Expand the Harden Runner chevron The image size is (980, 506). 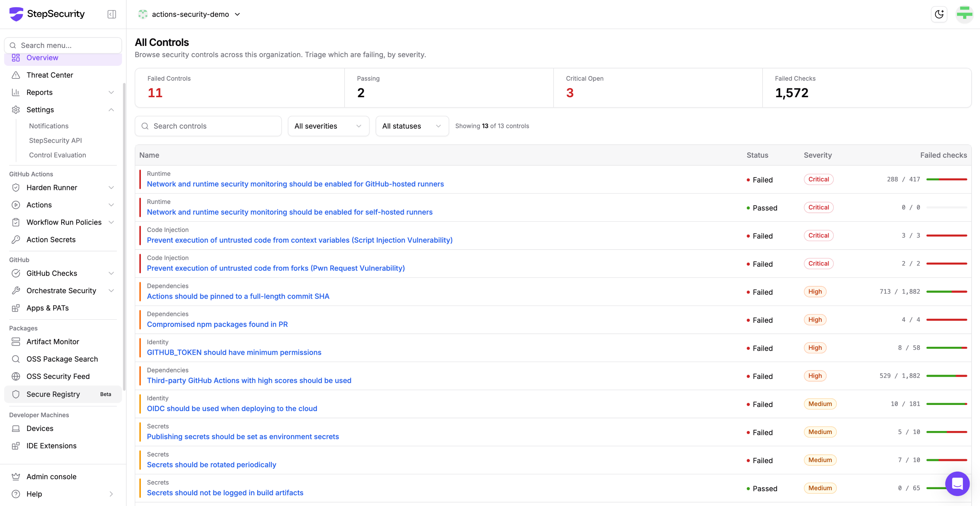(x=111, y=188)
